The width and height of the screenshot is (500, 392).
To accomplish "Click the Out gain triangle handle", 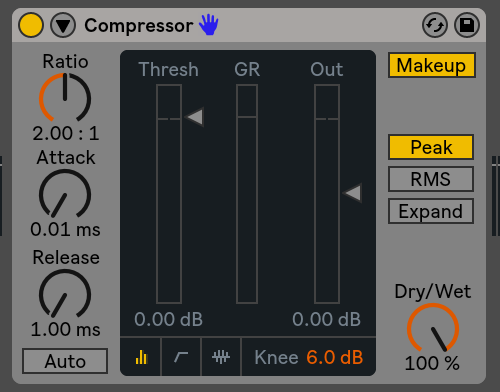I will [x=353, y=193].
